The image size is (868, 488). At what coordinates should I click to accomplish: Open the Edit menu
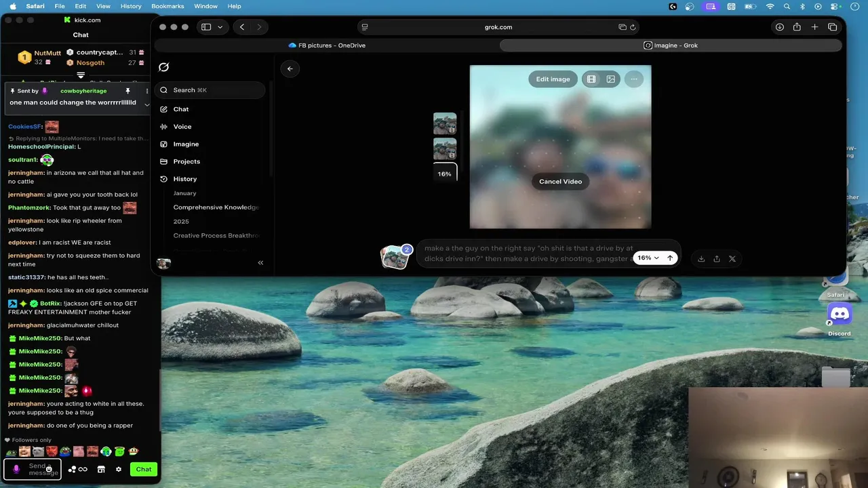point(81,6)
